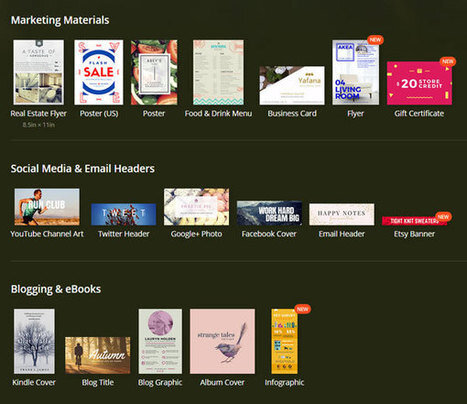Click the NEW badge on Etsy Banner
Image resolution: width=467 pixels, height=404 pixels.
[x=443, y=217]
